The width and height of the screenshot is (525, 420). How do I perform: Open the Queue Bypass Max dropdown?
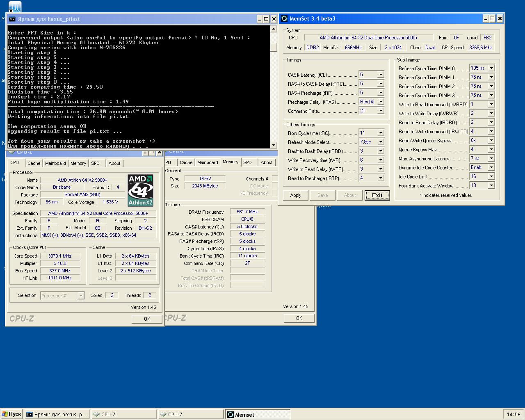pos(491,149)
